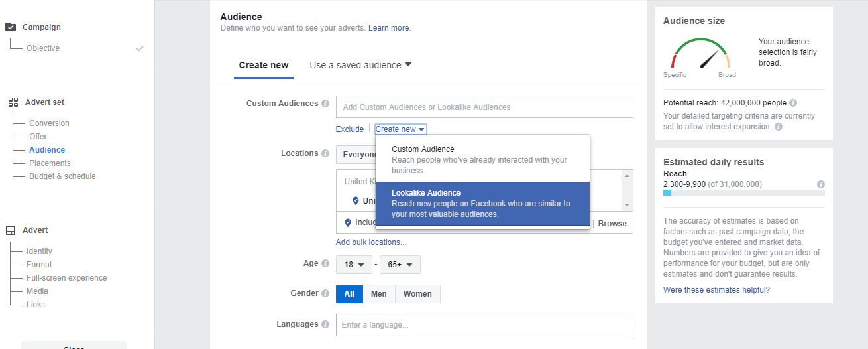Click the estimated daily Reach progress bar
The image size is (868, 349).
tap(743, 193)
